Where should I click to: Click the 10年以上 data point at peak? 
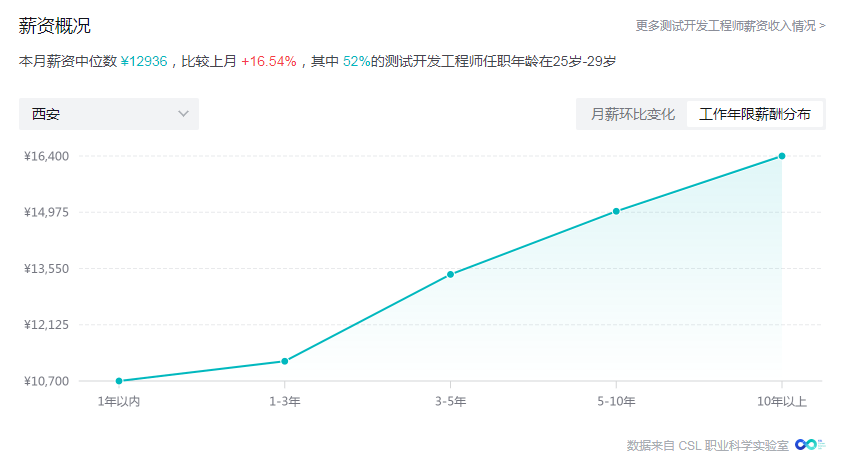pos(782,156)
